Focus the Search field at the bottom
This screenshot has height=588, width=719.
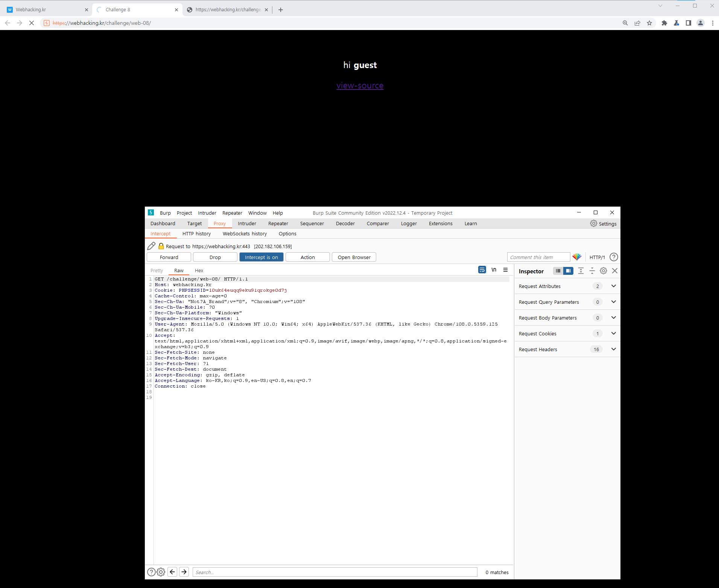(335, 572)
